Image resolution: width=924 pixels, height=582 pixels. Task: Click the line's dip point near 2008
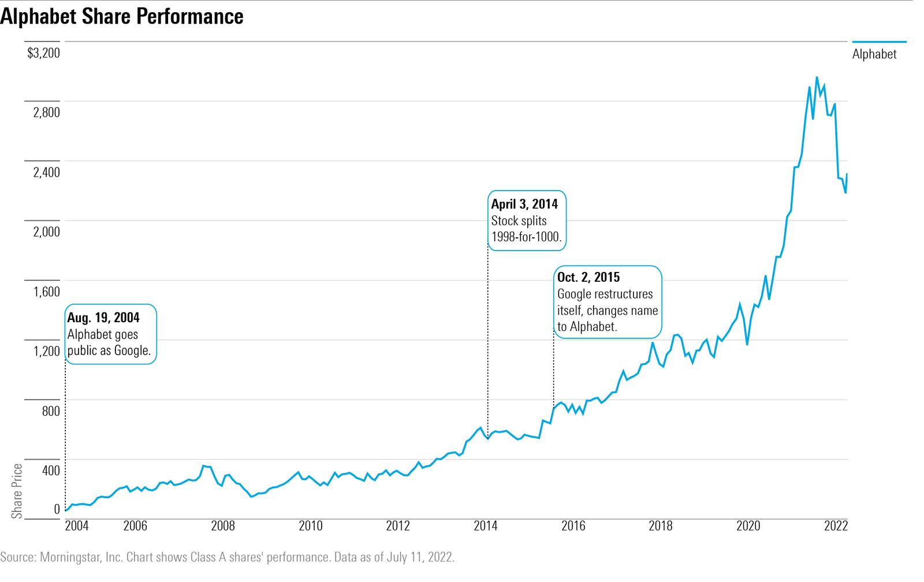tap(252, 495)
